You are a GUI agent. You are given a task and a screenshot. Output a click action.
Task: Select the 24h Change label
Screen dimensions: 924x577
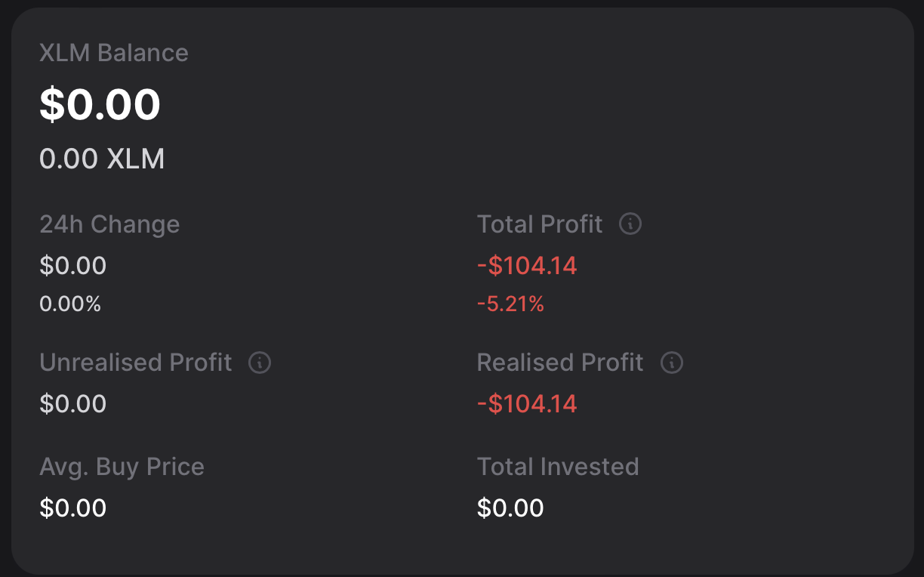tap(109, 224)
